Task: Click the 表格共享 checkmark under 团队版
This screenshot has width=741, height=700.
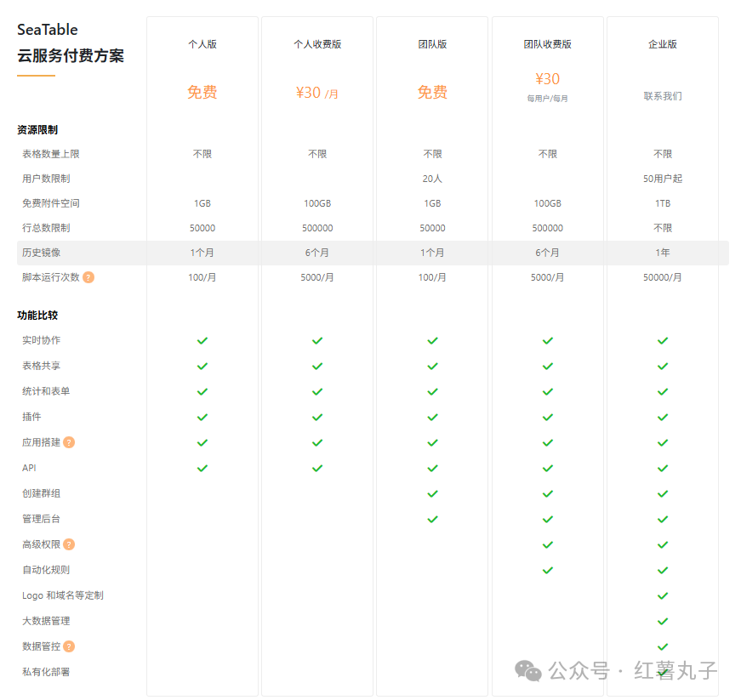Action: point(432,366)
